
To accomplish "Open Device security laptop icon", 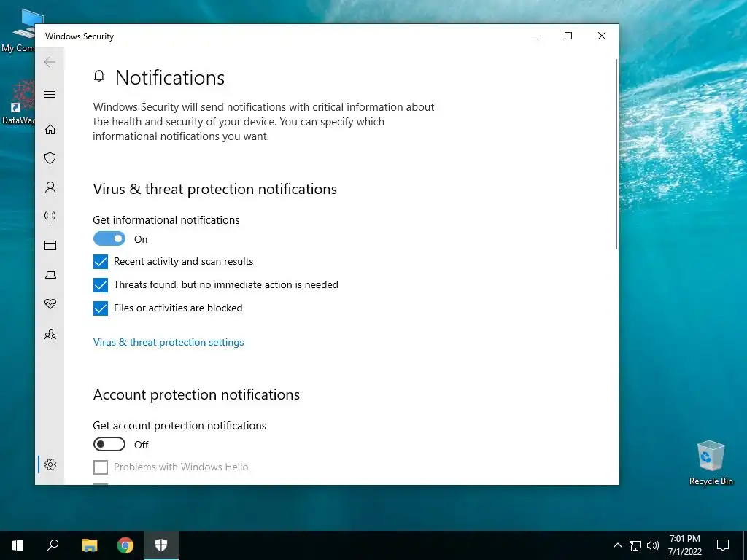I will [x=50, y=275].
